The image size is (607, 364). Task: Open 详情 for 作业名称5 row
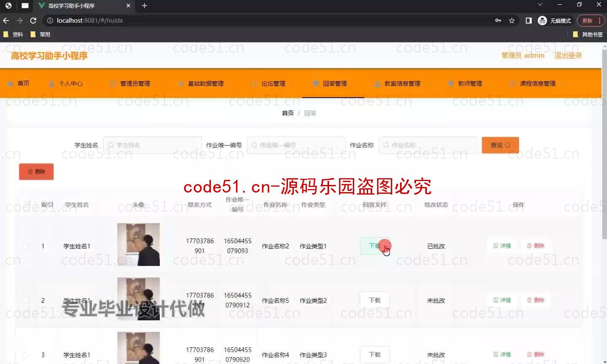[x=502, y=300]
